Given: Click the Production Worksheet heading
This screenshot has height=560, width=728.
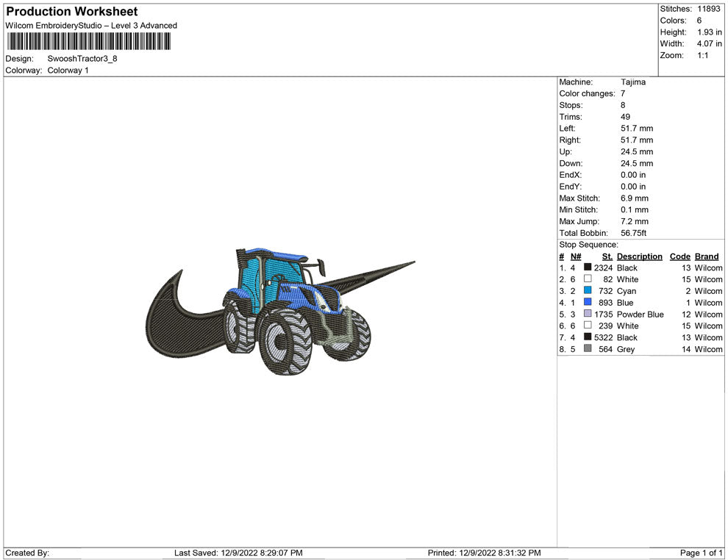Looking at the screenshot, I should coord(72,12).
